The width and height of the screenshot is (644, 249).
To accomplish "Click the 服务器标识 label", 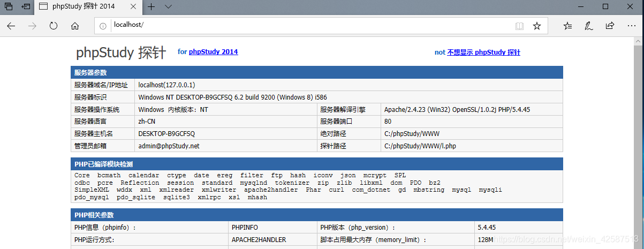I will (90, 97).
